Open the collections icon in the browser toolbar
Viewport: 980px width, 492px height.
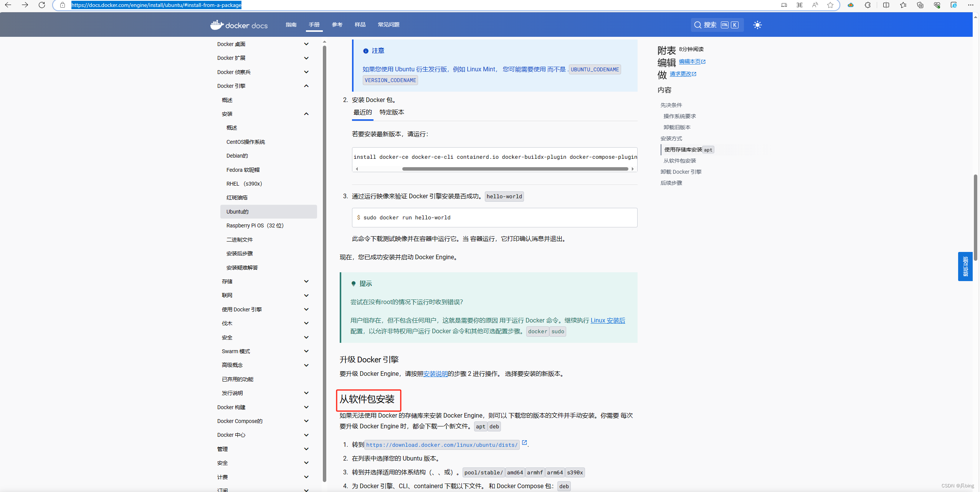920,5
